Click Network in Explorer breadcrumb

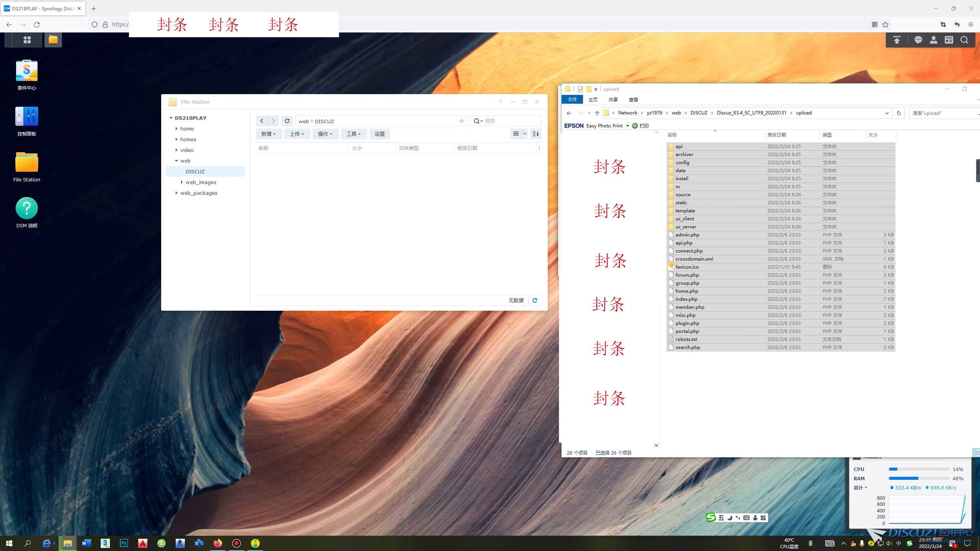pyautogui.click(x=628, y=113)
